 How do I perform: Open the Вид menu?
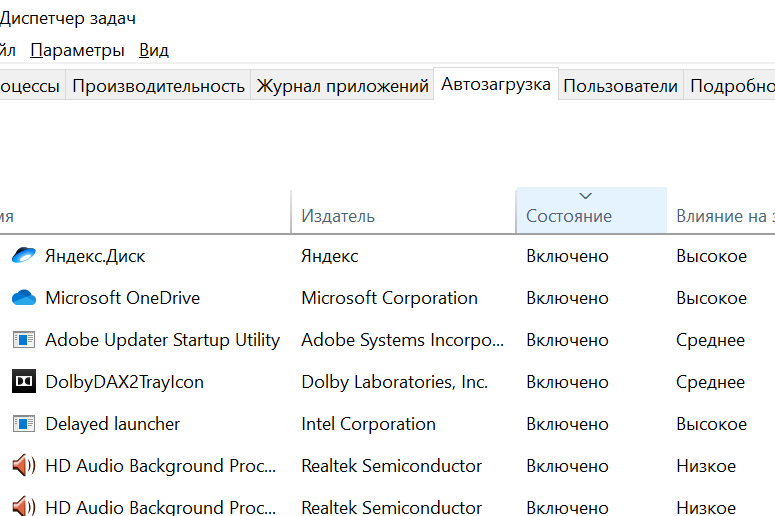[x=154, y=50]
